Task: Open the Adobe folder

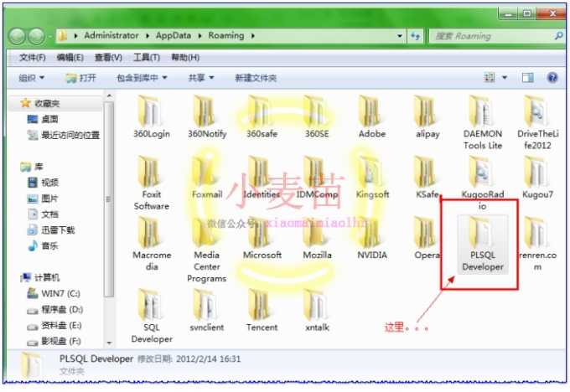Action: pyautogui.click(x=372, y=117)
